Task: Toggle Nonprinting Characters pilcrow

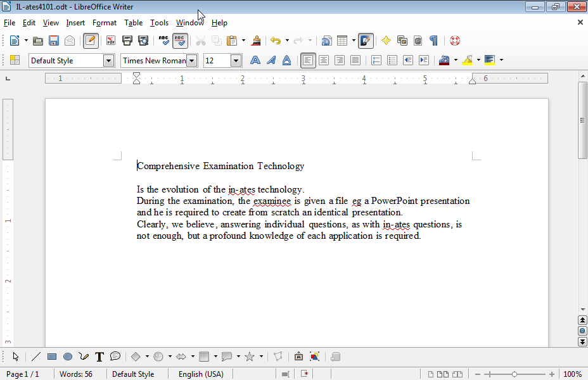Action: [433, 41]
